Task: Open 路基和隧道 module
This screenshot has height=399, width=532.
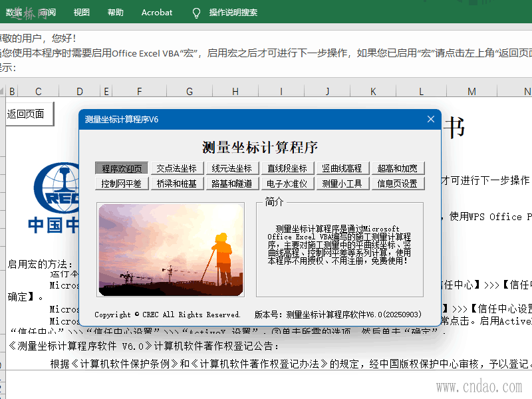Action: (x=232, y=184)
